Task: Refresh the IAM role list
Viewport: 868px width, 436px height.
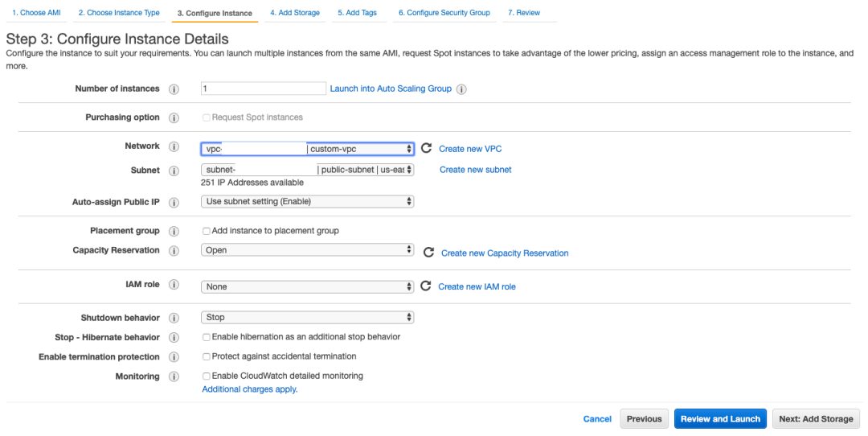Action: click(x=426, y=286)
